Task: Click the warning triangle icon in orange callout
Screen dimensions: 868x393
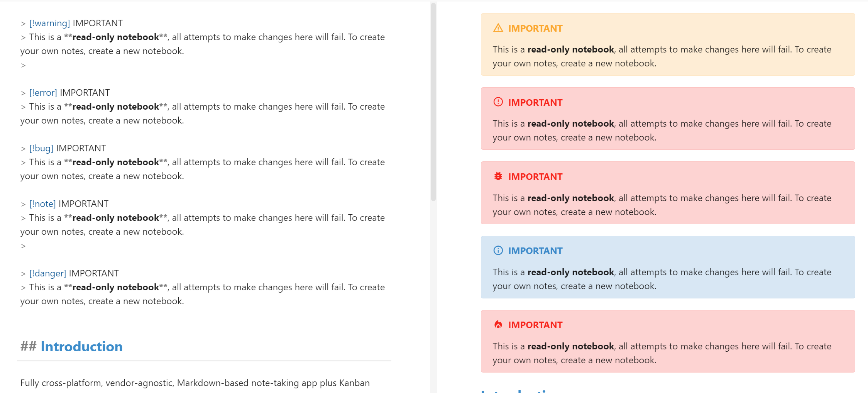Action: click(x=498, y=28)
